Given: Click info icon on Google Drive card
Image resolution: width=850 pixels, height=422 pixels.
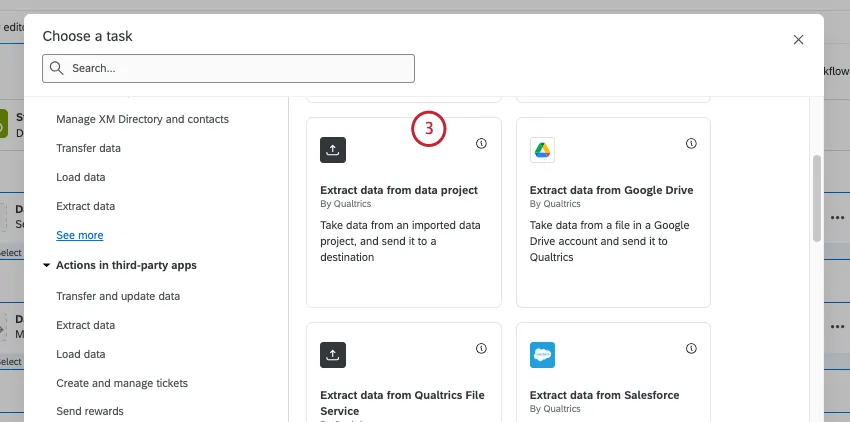Looking at the screenshot, I should click(691, 144).
